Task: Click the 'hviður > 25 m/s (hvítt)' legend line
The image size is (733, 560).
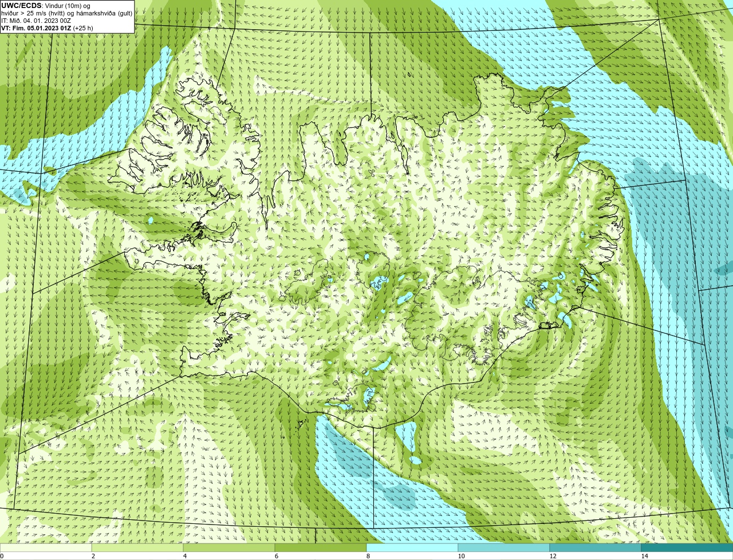Action: click(x=66, y=13)
